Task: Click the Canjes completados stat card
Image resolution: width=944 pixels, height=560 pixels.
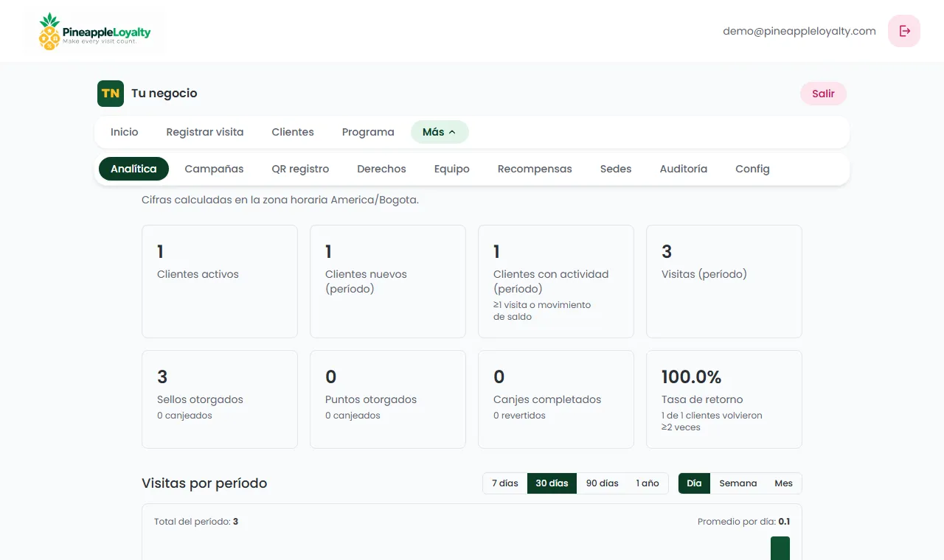Action: point(556,399)
